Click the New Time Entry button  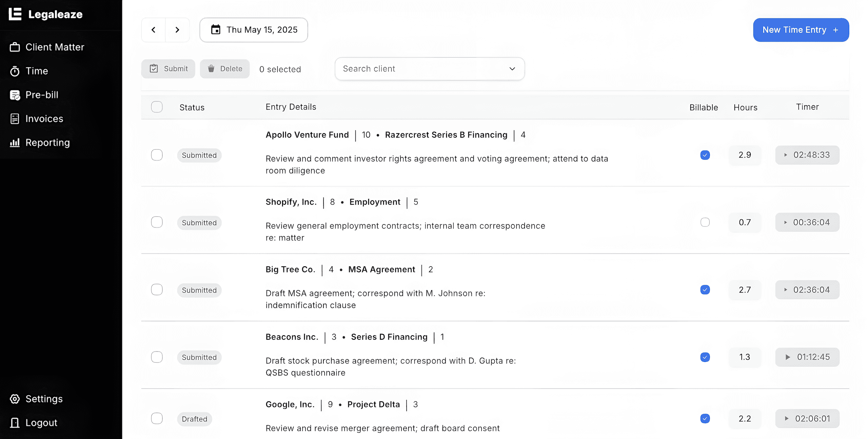point(801,30)
